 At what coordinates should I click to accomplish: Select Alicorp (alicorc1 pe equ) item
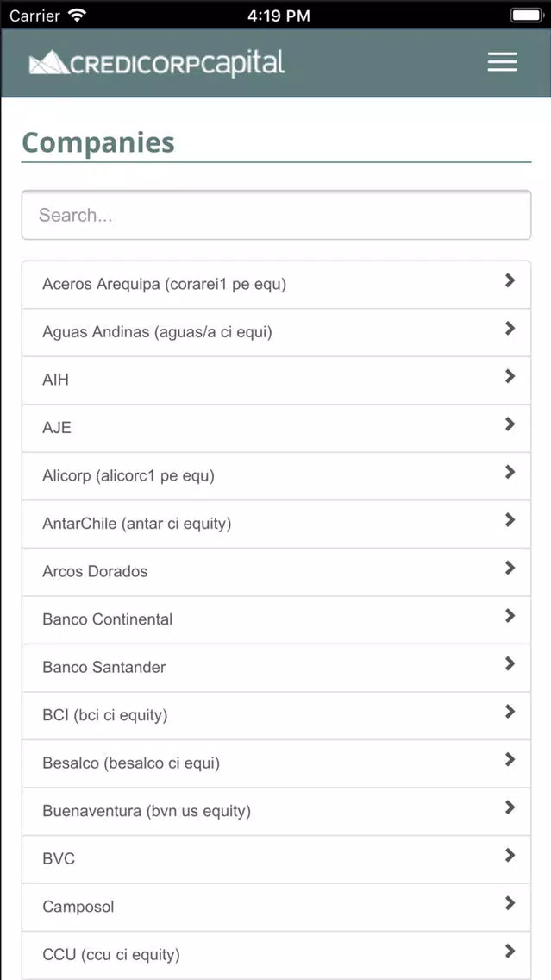(x=276, y=476)
